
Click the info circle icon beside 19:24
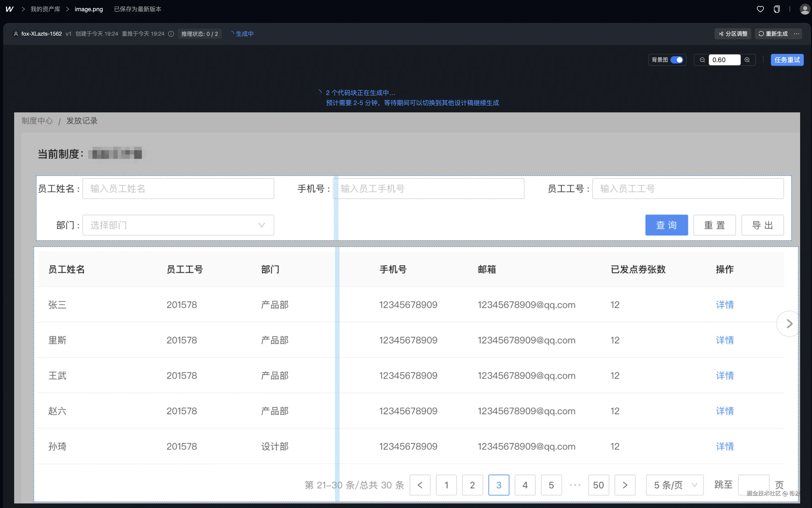click(171, 34)
